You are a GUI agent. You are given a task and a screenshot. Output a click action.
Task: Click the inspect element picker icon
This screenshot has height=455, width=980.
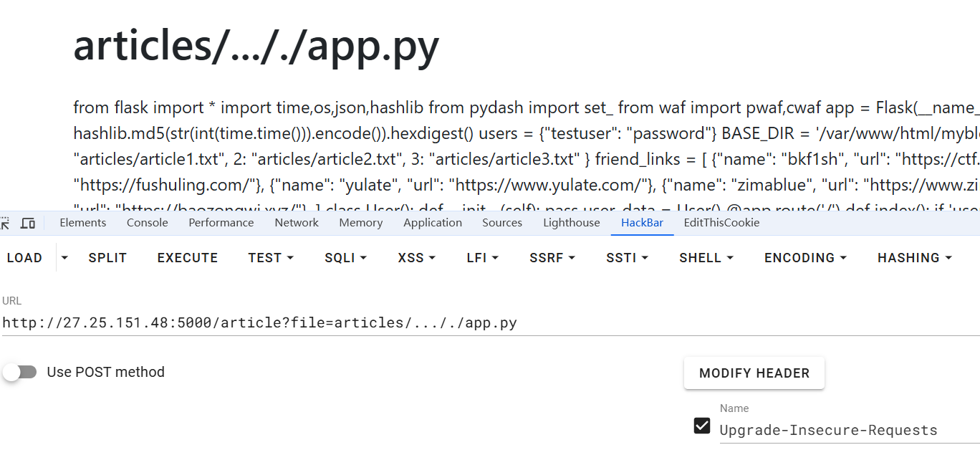pyautogui.click(x=6, y=223)
